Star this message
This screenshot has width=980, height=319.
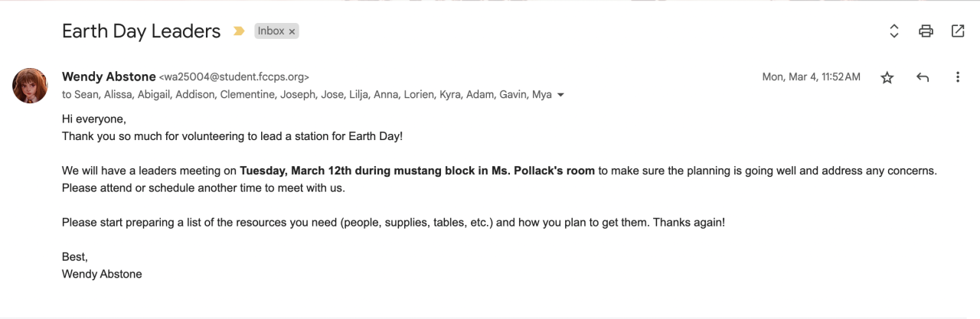(887, 77)
